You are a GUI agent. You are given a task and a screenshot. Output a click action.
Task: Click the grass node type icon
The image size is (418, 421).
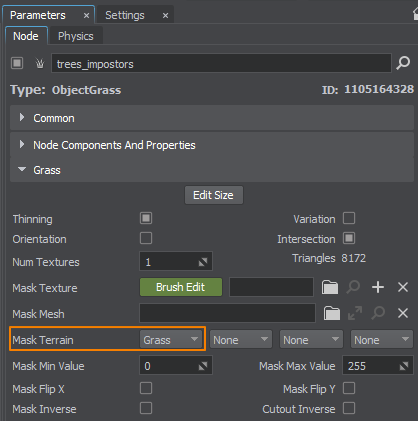[40, 63]
